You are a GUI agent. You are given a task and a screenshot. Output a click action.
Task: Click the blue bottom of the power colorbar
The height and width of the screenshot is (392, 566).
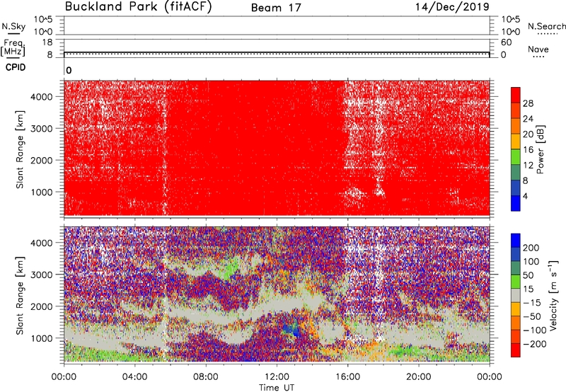click(516, 204)
